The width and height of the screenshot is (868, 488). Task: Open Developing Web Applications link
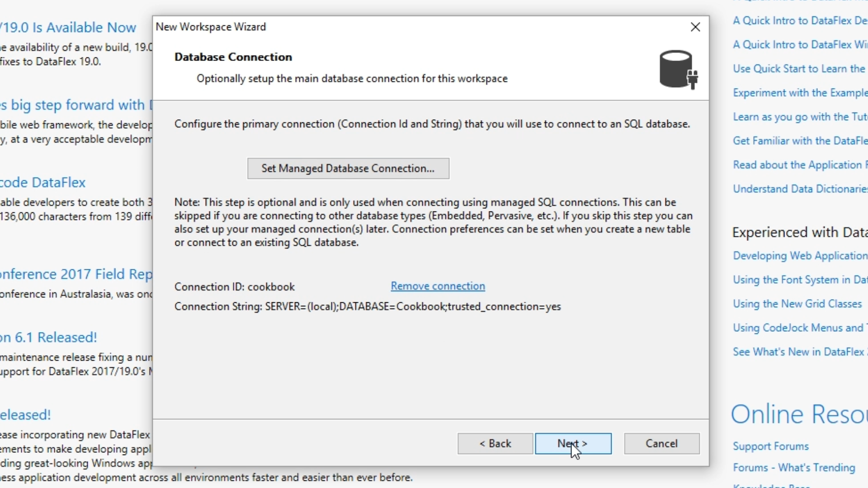click(799, 256)
